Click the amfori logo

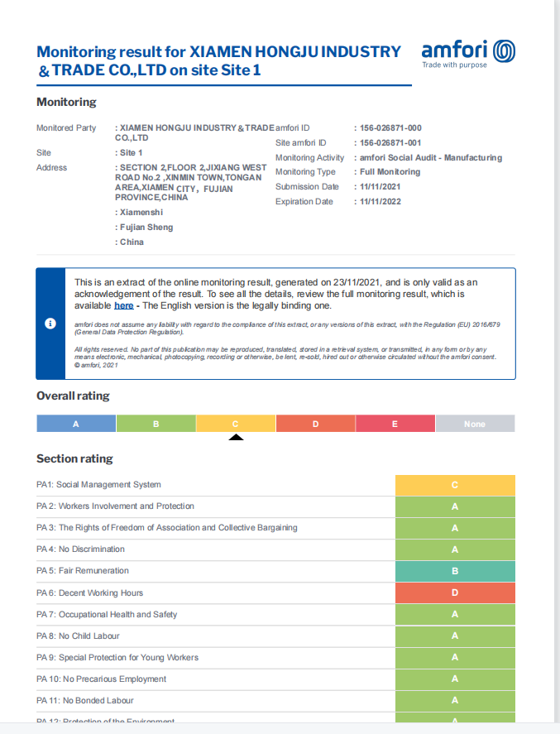click(x=468, y=54)
